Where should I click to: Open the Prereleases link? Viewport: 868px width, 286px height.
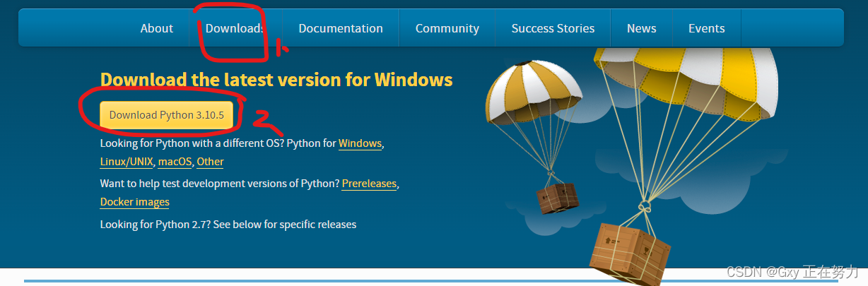point(369,184)
